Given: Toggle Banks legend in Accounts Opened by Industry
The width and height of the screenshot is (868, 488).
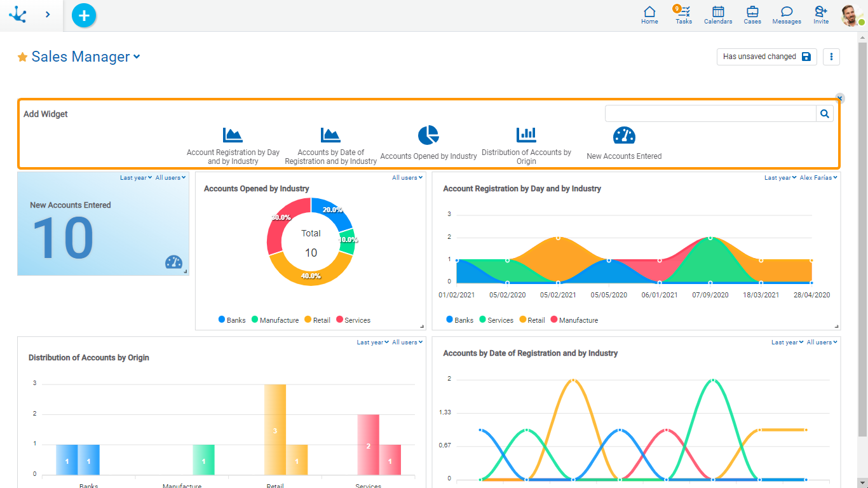Looking at the screenshot, I should coord(232,320).
